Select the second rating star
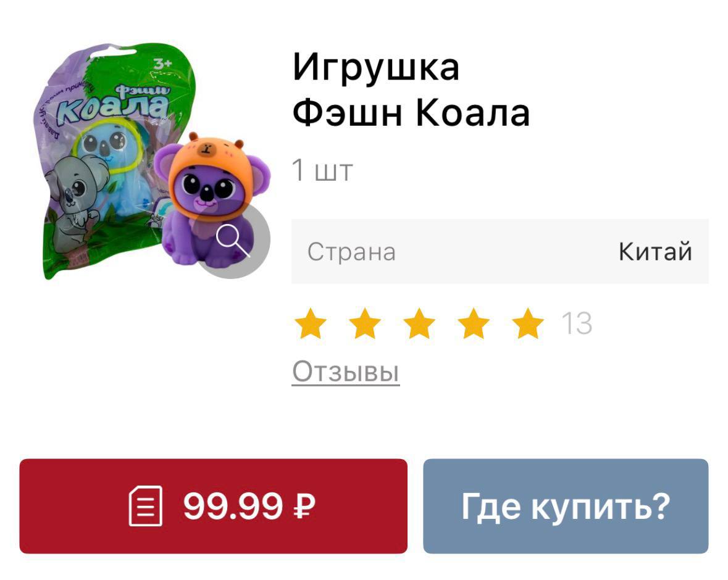The width and height of the screenshot is (728, 580). tap(365, 323)
